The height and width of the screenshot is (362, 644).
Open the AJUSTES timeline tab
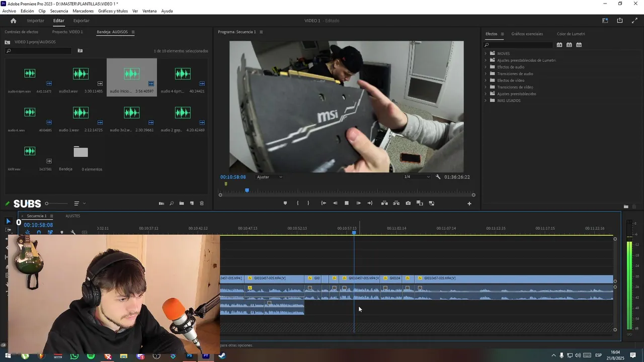coord(73,216)
